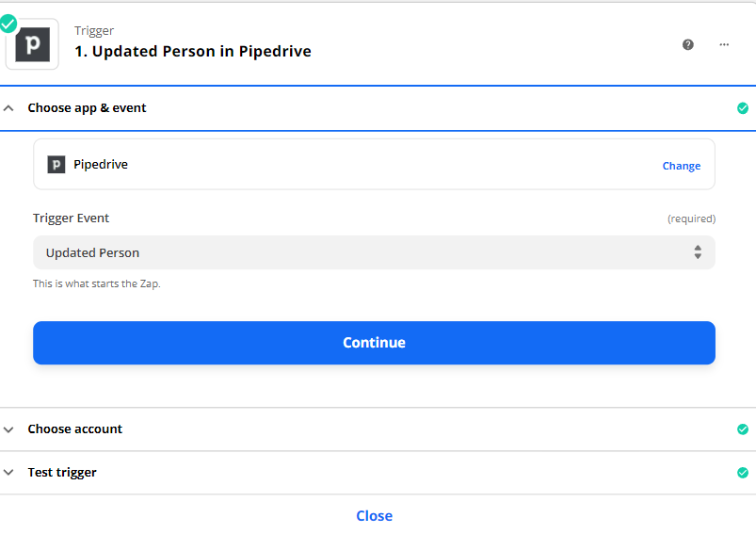This screenshot has width=756, height=534.
Task: Open the Trigger Event dropdown arrows
Action: (698, 252)
